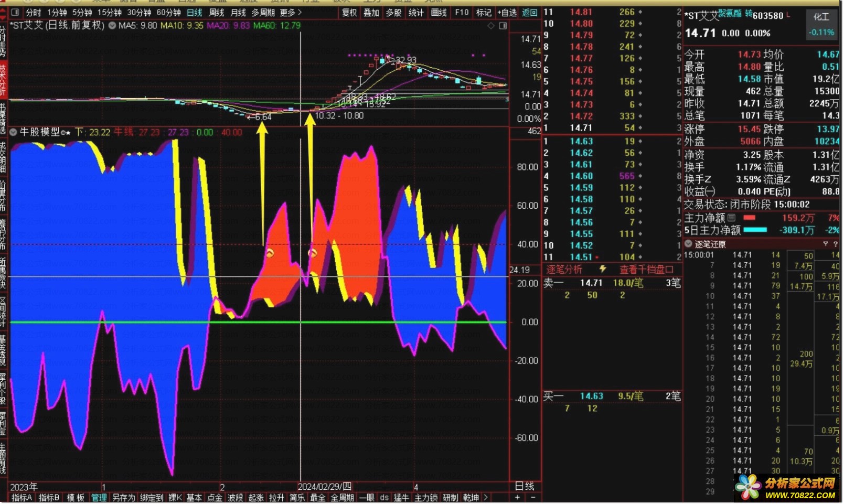Click the list icon next to 主力净额
Viewport: 844px width, 504px height.
[x=731, y=218]
